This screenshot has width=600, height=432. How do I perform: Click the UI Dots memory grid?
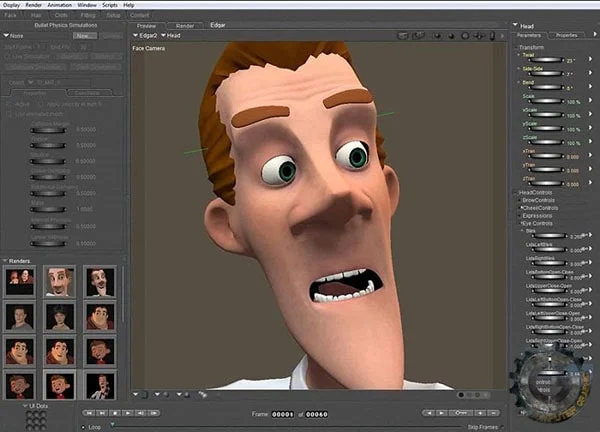tap(36, 421)
